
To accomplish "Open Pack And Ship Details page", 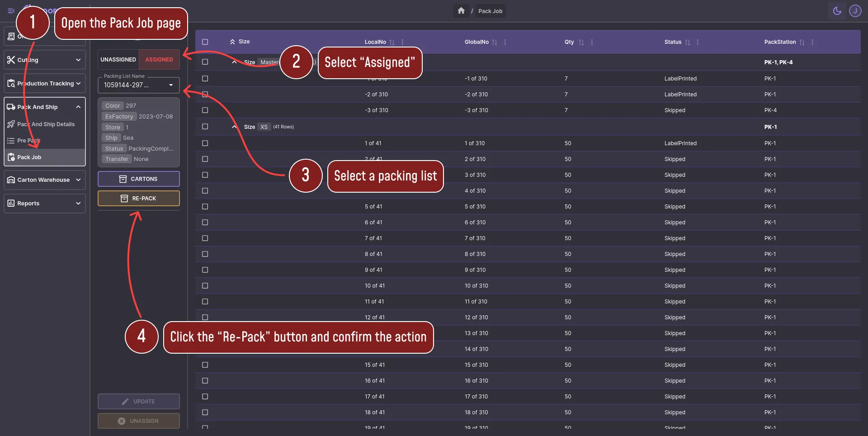I will point(45,124).
